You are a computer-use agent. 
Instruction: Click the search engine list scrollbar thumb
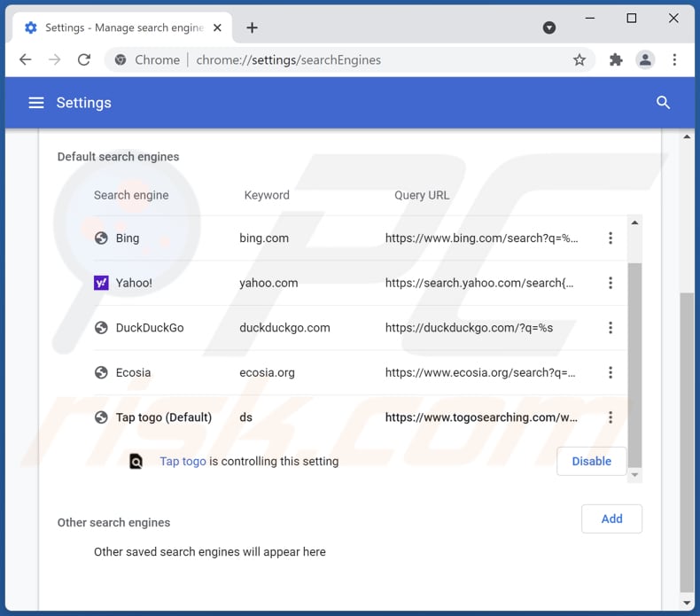(634, 365)
